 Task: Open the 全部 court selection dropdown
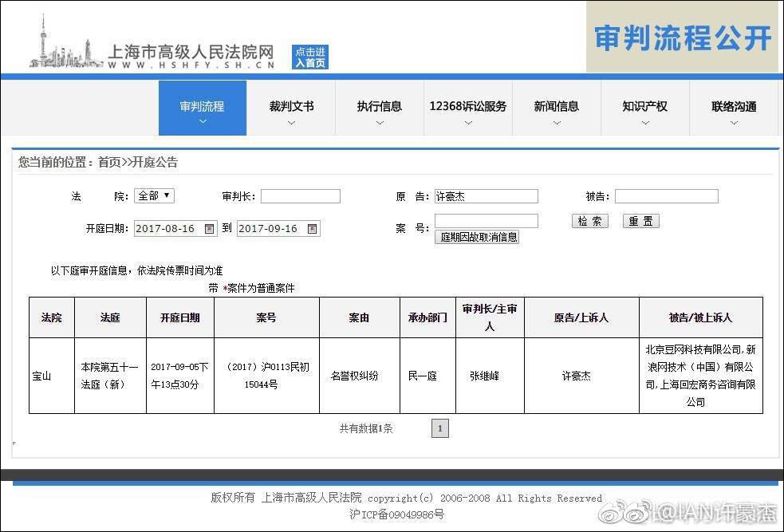[153, 195]
